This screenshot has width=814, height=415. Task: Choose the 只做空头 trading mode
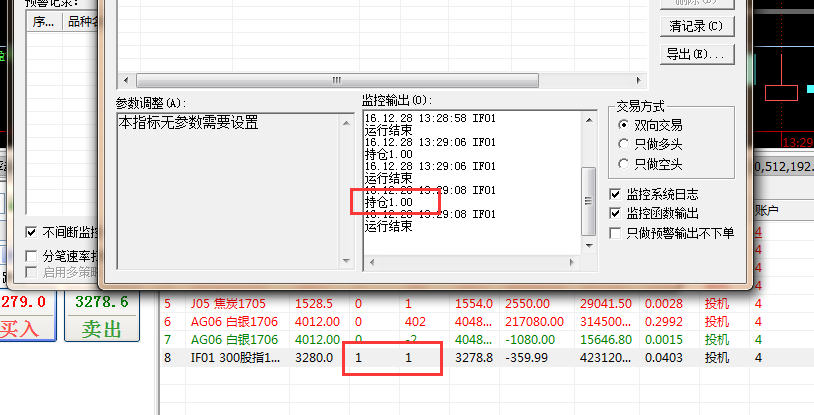coord(625,163)
